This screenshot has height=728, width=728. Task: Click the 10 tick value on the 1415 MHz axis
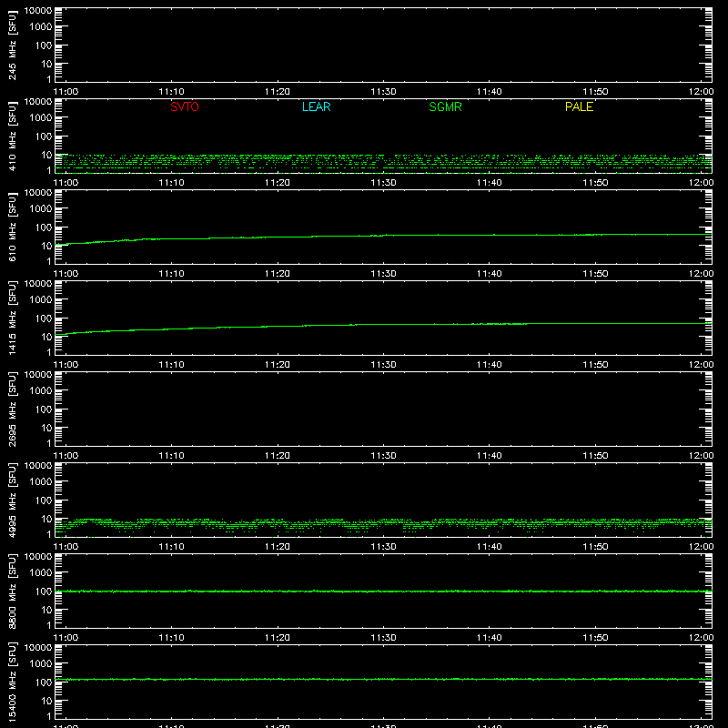(x=46, y=337)
